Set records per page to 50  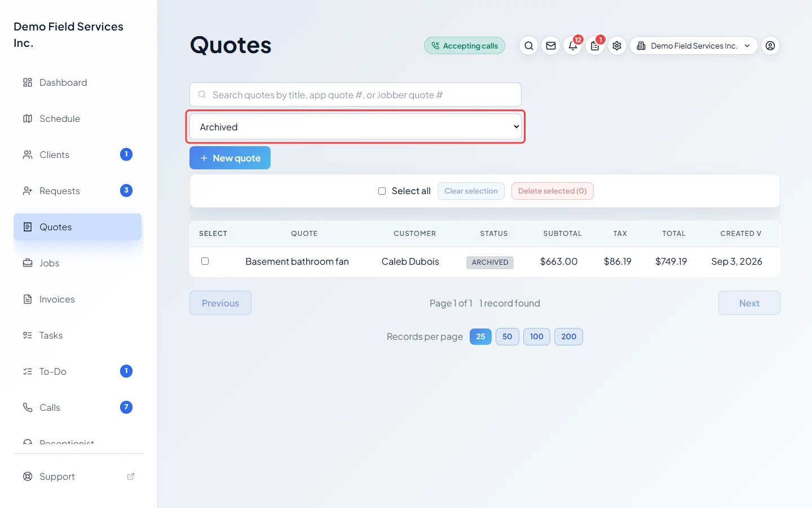point(507,337)
